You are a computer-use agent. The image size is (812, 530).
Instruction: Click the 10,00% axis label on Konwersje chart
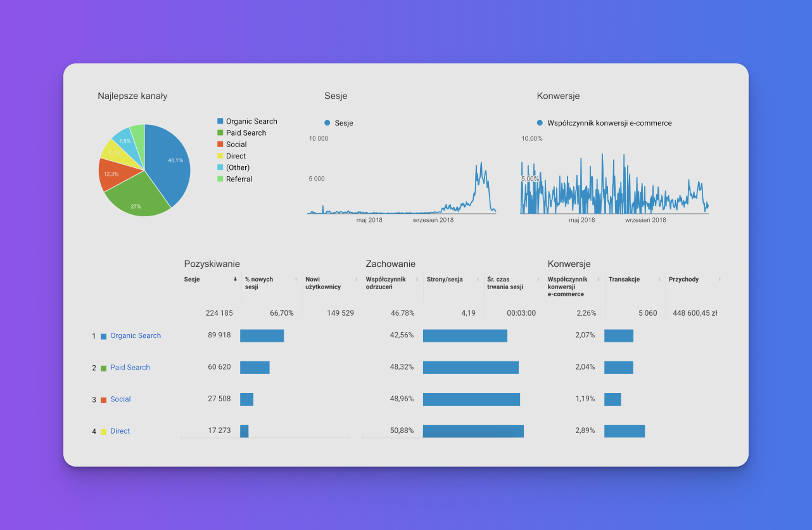(532, 139)
